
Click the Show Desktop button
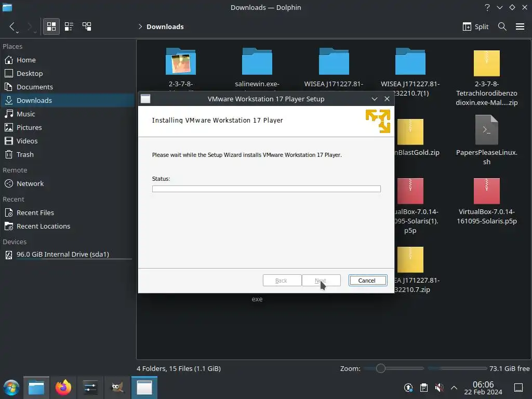518,388
